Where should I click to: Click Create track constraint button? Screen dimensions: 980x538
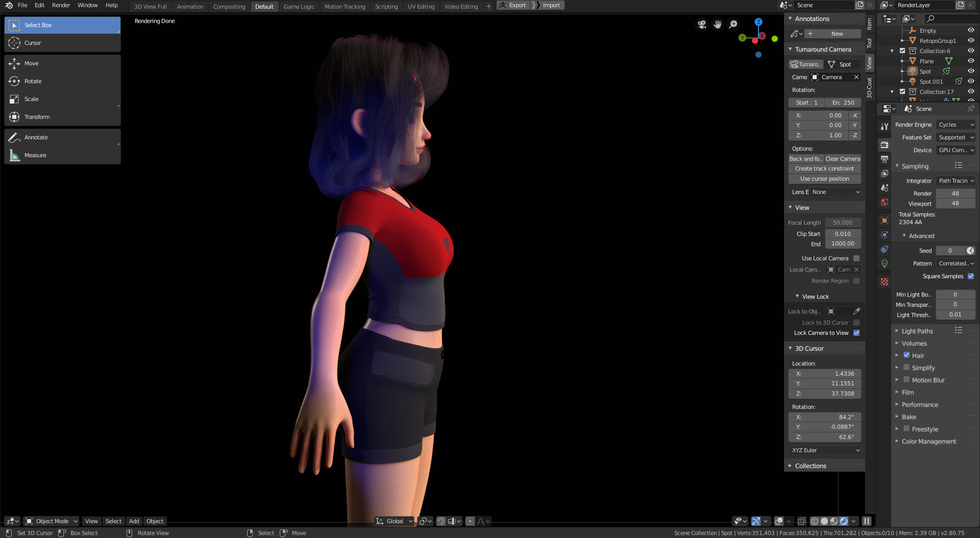(x=824, y=169)
